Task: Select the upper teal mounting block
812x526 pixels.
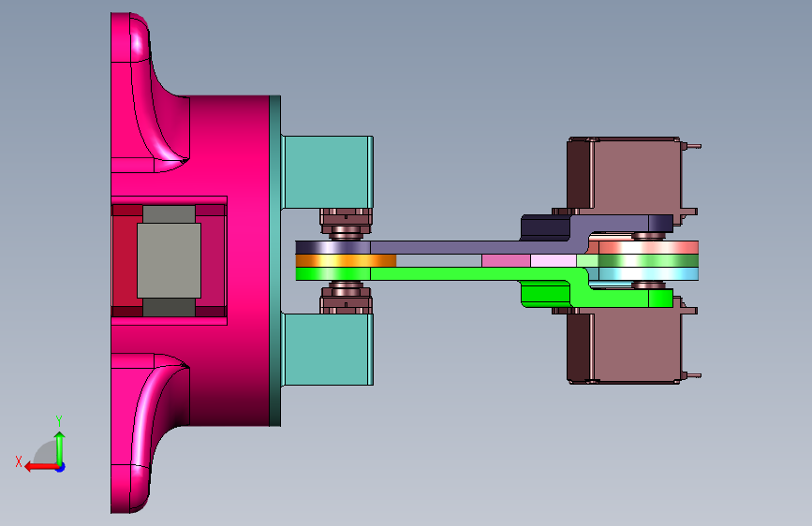Action: pyautogui.click(x=329, y=172)
